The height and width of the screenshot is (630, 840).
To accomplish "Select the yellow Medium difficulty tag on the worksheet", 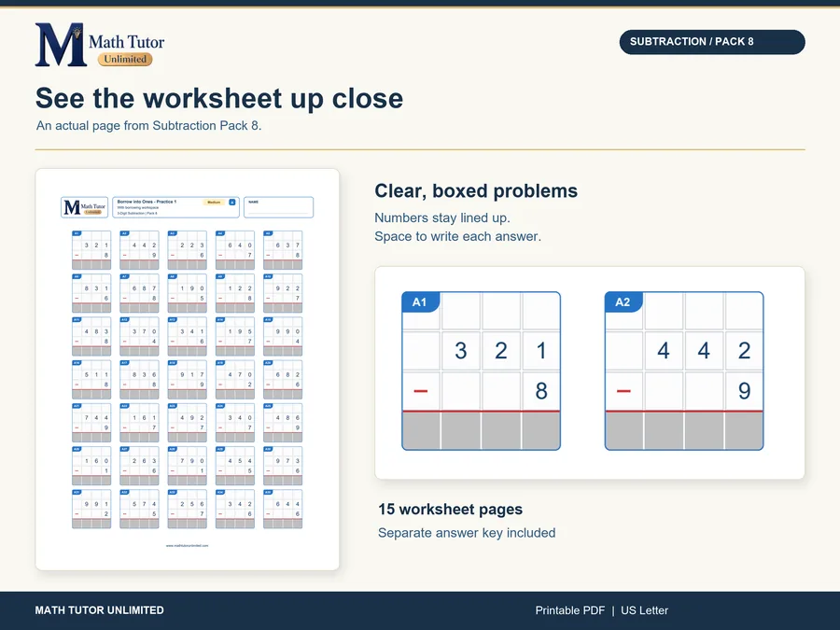I will point(214,203).
